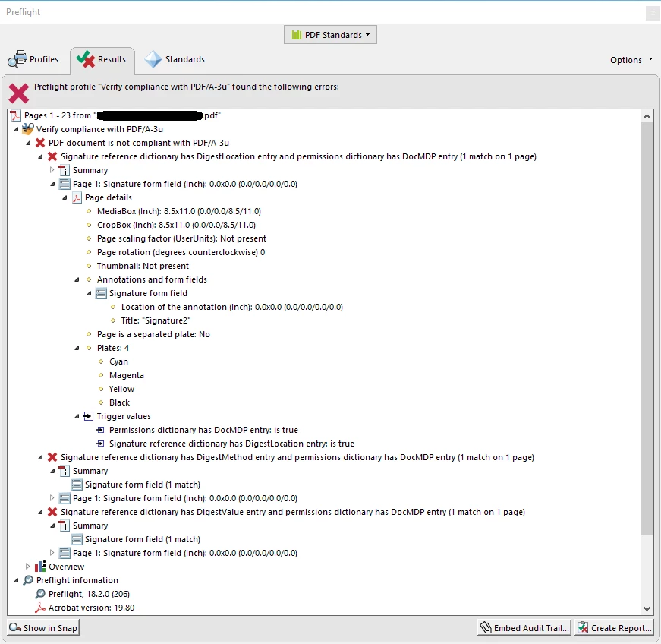This screenshot has width=661, height=644.
Task: Open the Options menu
Action: (631, 60)
